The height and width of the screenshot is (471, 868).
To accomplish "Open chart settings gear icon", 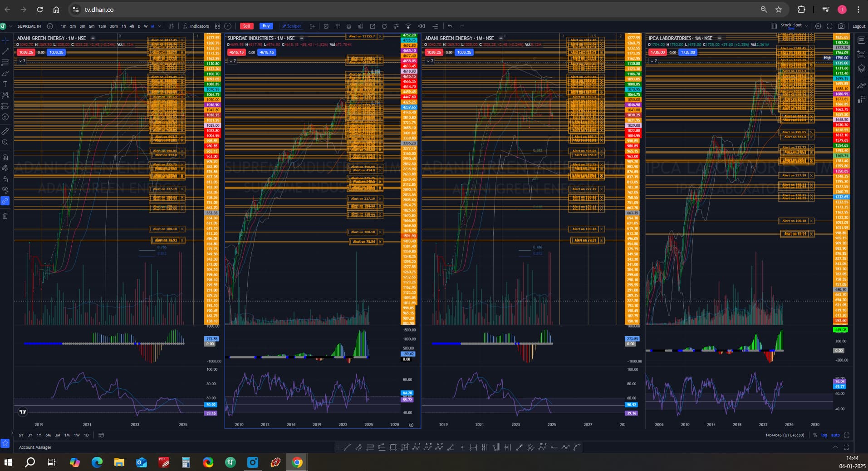I will (818, 26).
